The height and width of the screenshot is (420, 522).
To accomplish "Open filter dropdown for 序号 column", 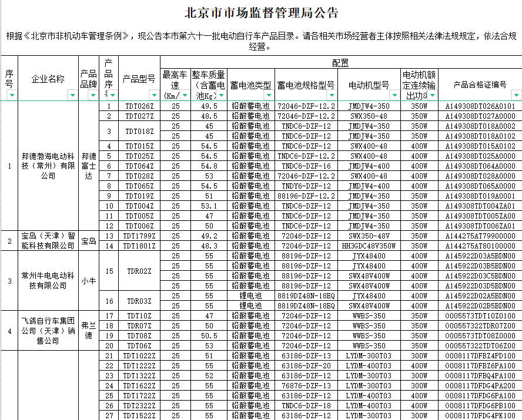I will click(x=12, y=95).
